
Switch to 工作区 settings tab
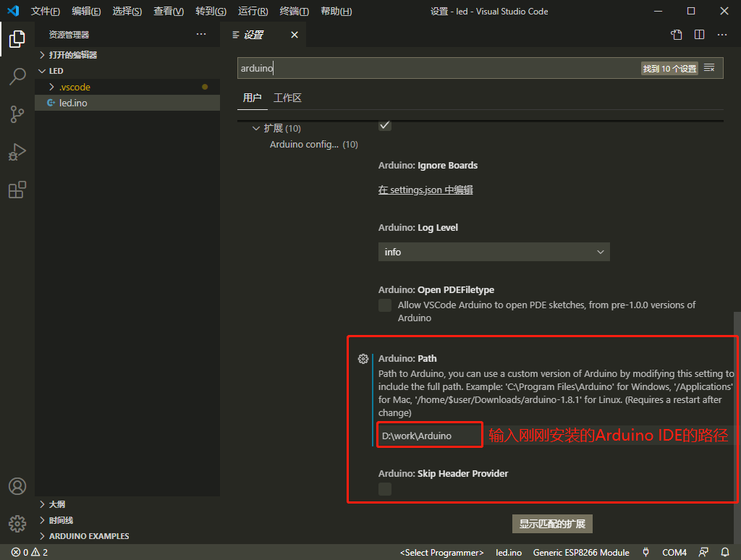click(x=287, y=98)
